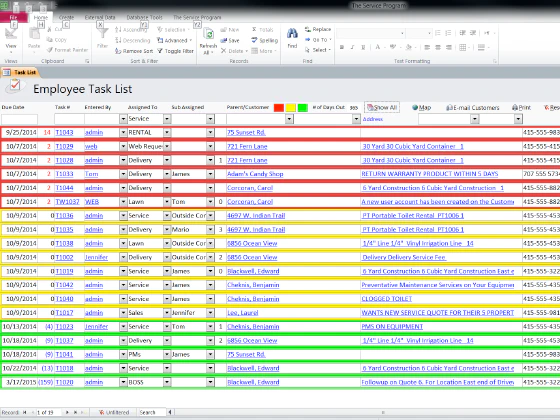Toggle Filter in Sort & Filter group
560x420 pixels.
[175, 51]
